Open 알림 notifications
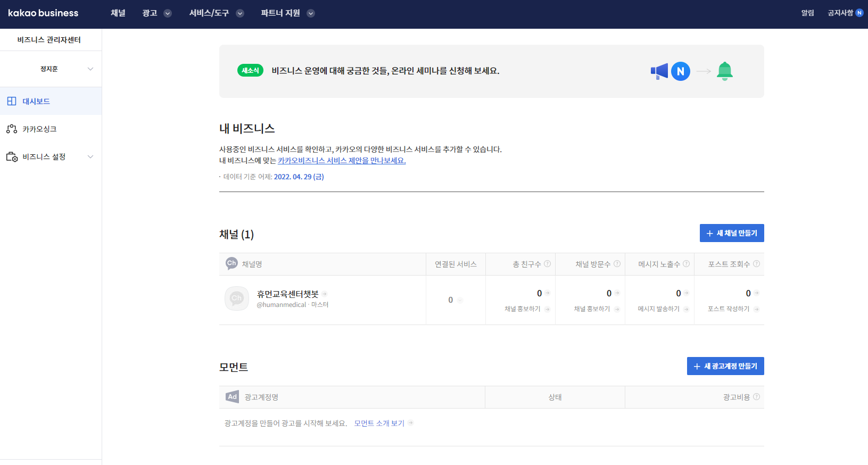Screen dimensions: 868x465 click(x=807, y=13)
